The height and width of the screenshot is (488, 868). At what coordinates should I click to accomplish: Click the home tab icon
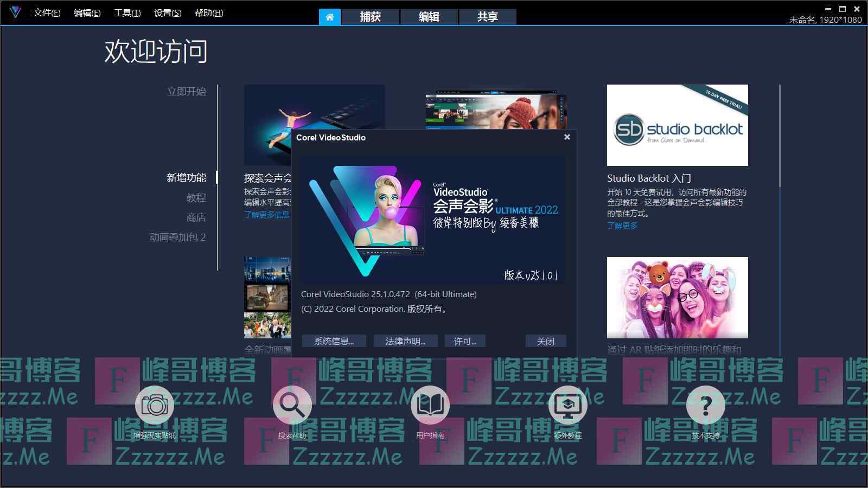(x=329, y=17)
